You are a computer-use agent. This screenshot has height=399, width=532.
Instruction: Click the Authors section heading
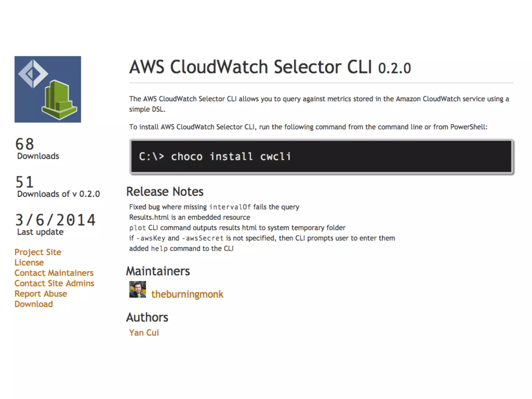pos(147,317)
